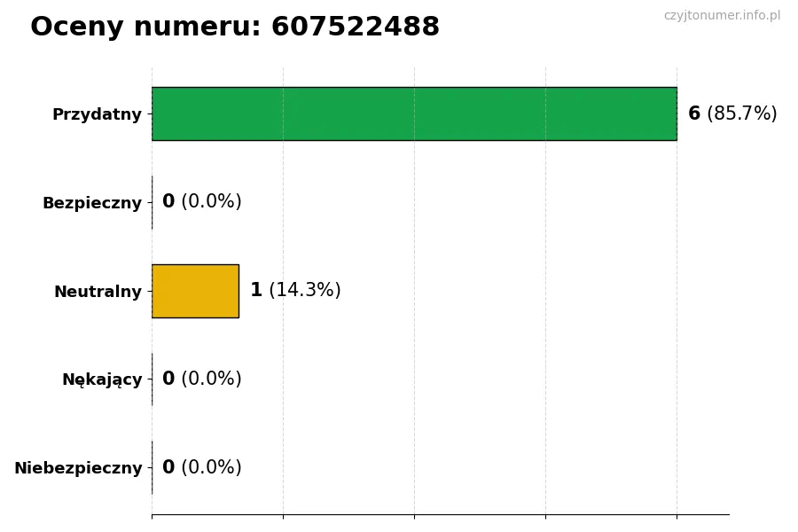Click the 14.3% percentage value
This screenshot has height=532, width=798.
point(305,290)
